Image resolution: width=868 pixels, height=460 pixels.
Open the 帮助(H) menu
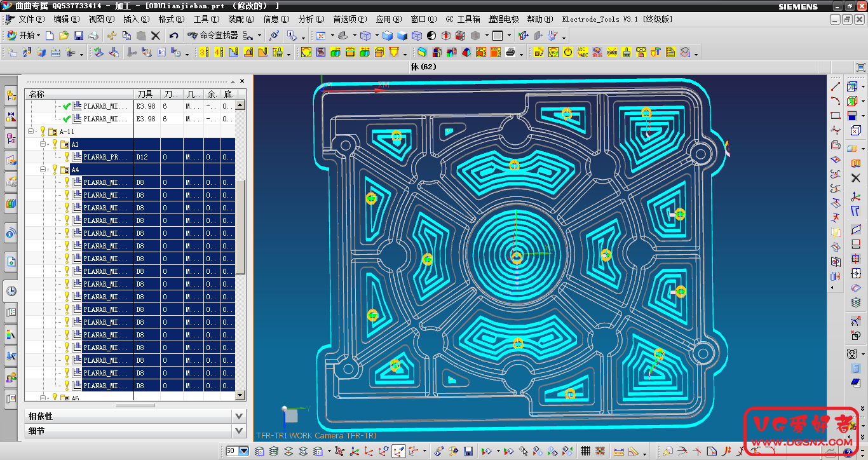click(540, 19)
